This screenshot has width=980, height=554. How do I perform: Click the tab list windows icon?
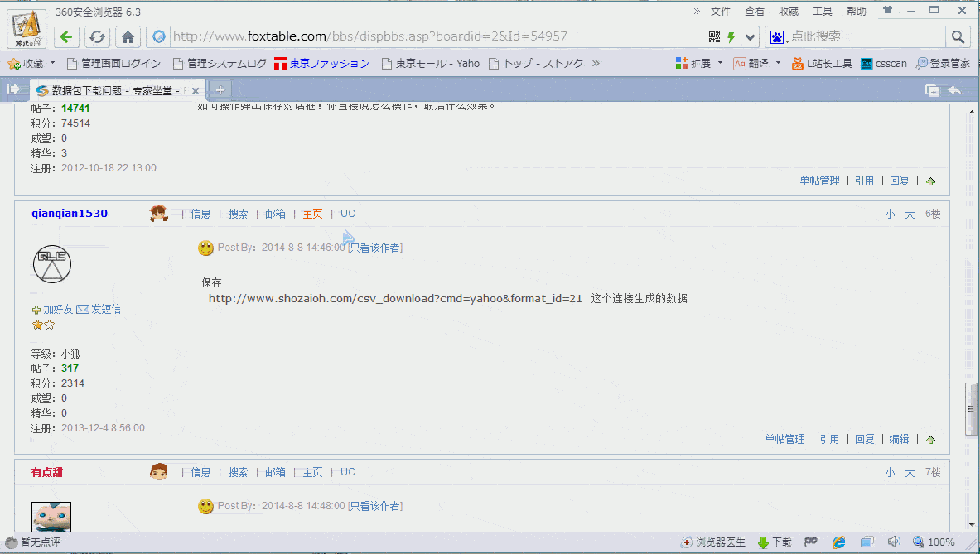(x=933, y=90)
